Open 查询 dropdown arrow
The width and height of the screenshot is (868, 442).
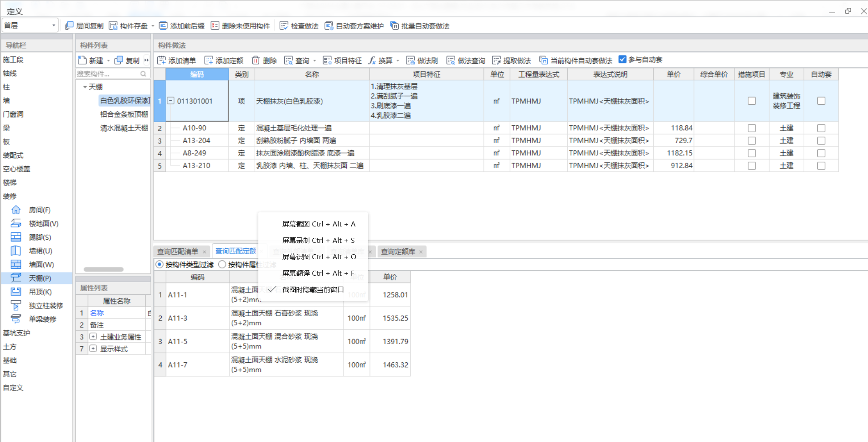point(314,61)
